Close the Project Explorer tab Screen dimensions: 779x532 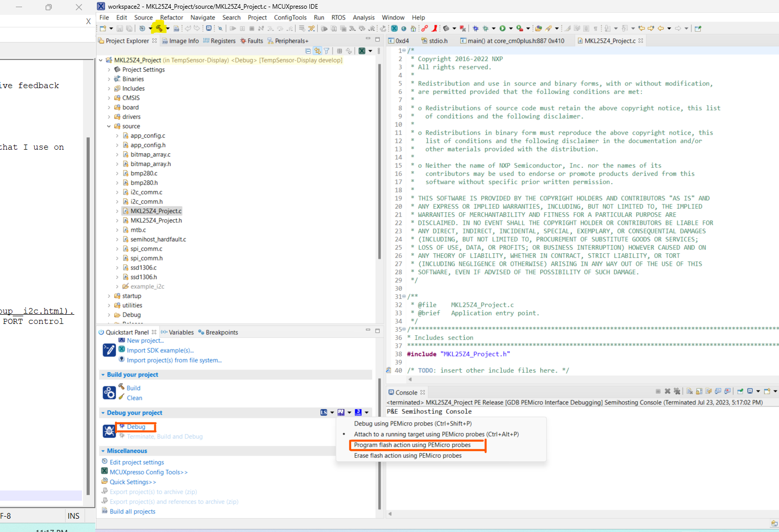click(x=154, y=40)
